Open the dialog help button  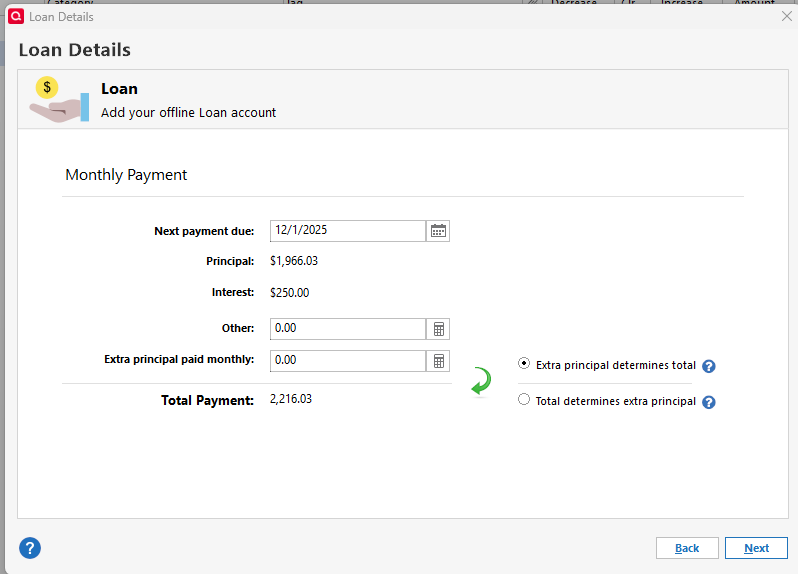click(x=30, y=548)
